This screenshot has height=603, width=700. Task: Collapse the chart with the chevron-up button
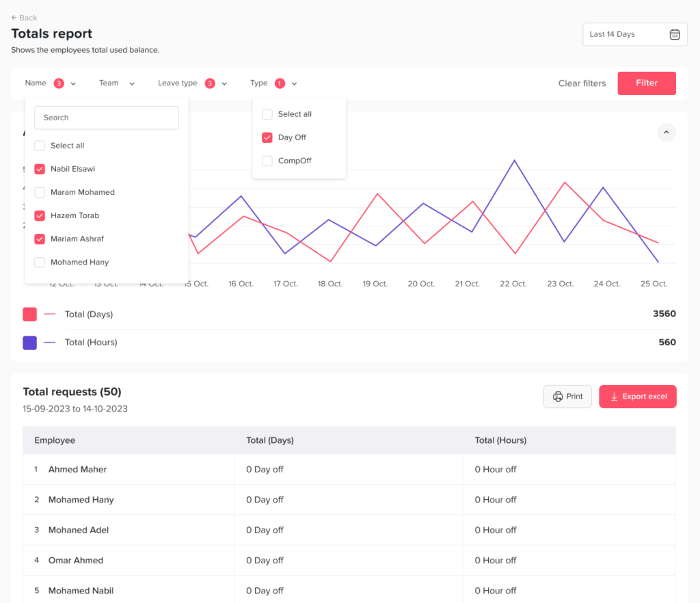tap(667, 132)
